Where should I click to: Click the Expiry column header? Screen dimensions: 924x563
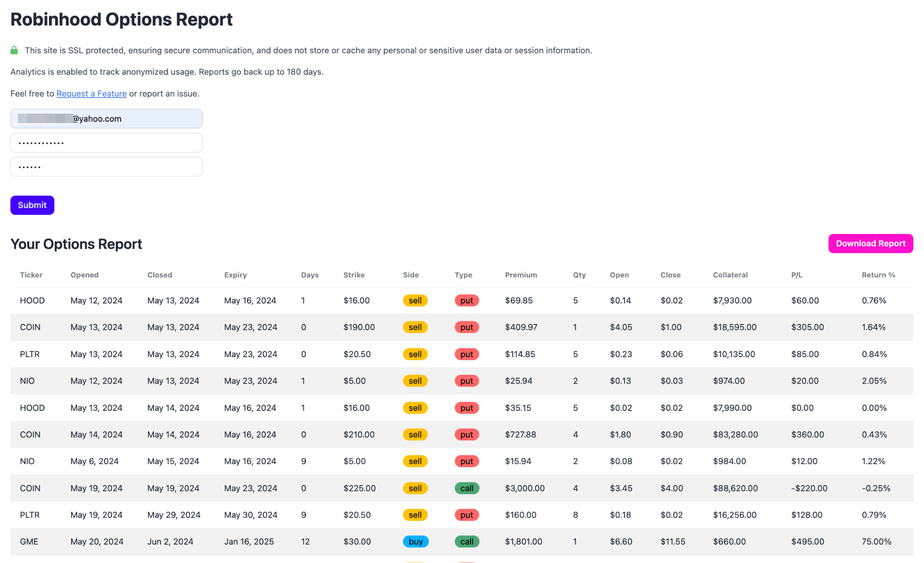[x=236, y=275]
